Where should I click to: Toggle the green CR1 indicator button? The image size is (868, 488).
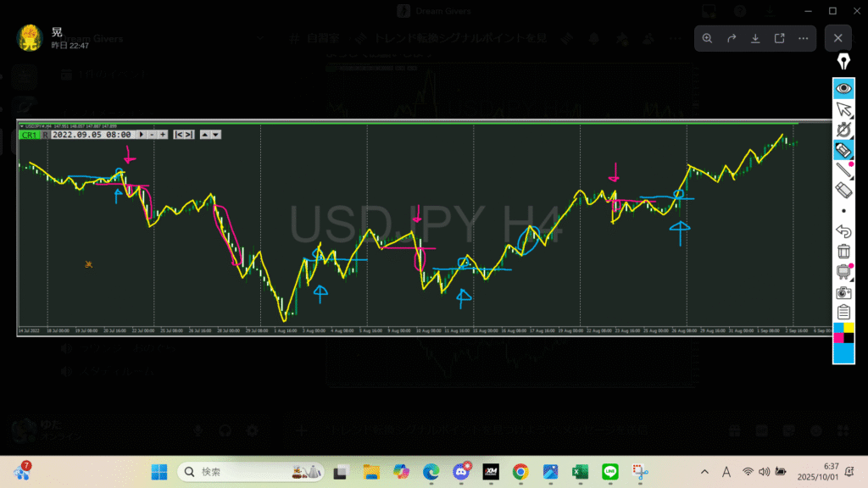pyautogui.click(x=29, y=134)
